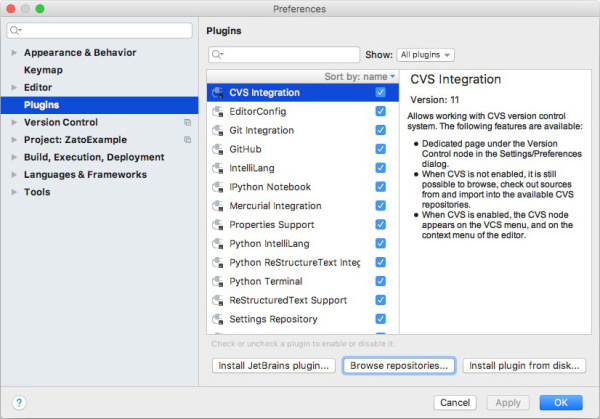Select the Version Control category
Image resolution: width=600 pixels, height=419 pixels.
pos(61,122)
